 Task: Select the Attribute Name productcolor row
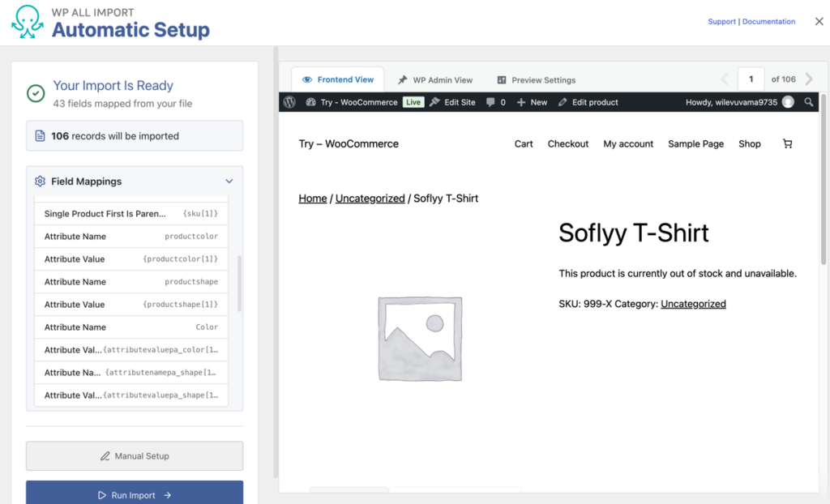tap(131, 237)
